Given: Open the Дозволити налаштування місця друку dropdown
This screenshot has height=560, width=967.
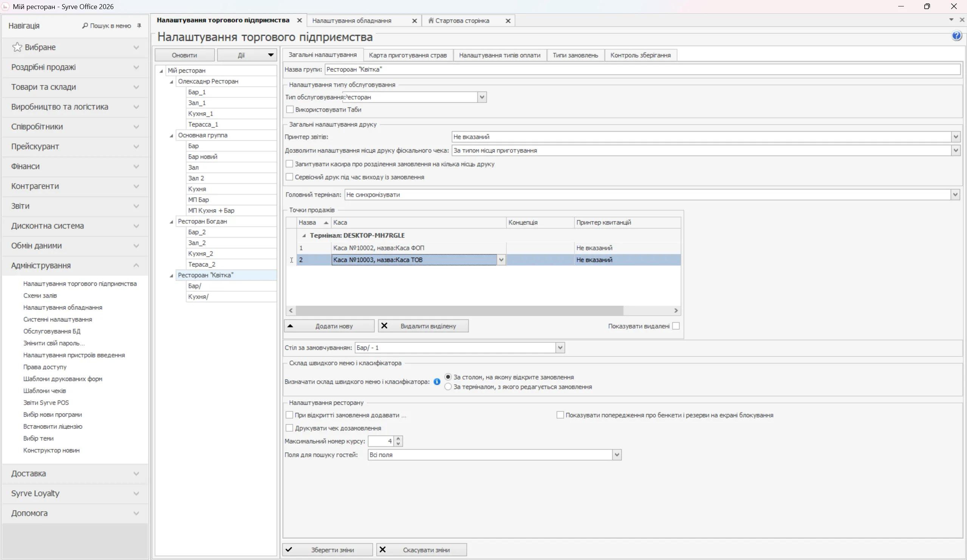Looking at the screenshot, I should click(956, 150).
